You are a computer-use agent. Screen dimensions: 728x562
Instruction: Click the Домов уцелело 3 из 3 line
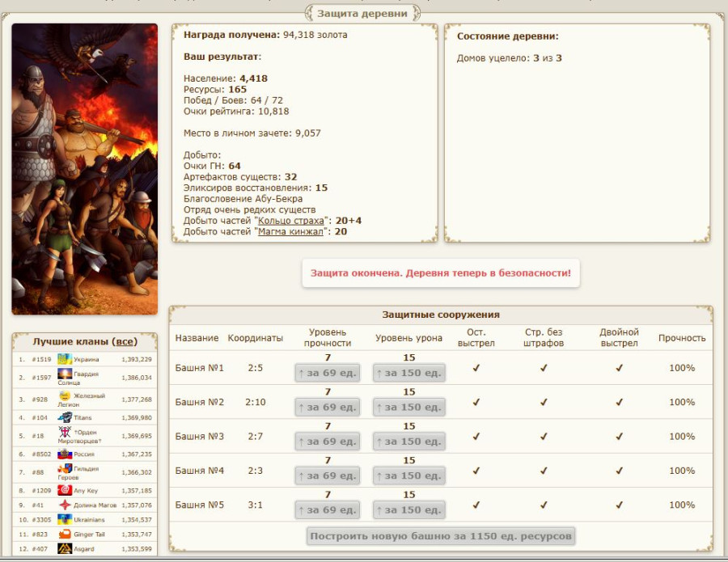(509, 58)
